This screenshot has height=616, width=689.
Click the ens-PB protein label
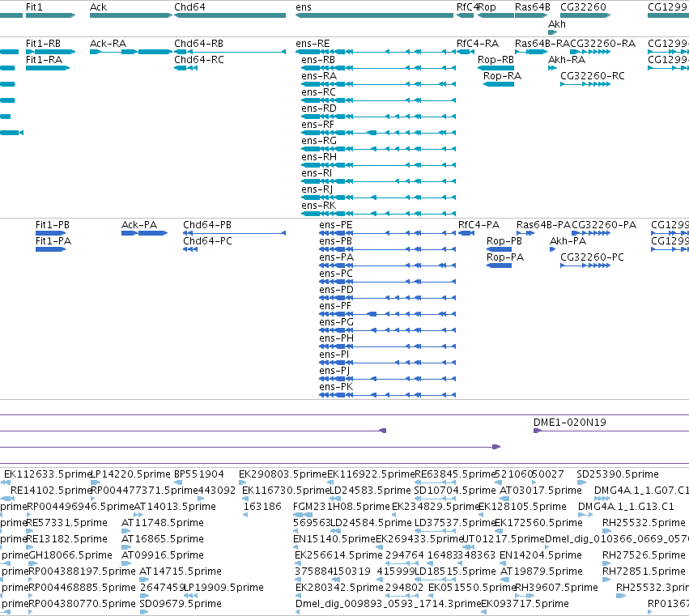336,241
